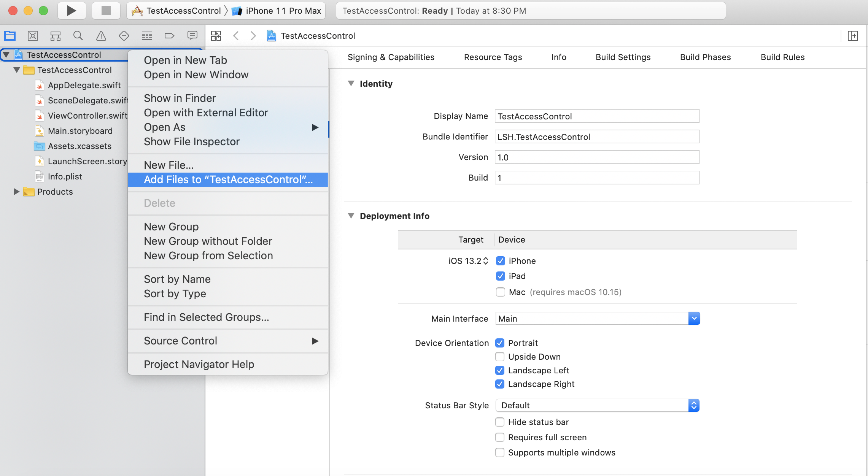Viewport: 868px width, 476px height.
Task: Click the Stop button in toolbar
Action: coord(106,11)
